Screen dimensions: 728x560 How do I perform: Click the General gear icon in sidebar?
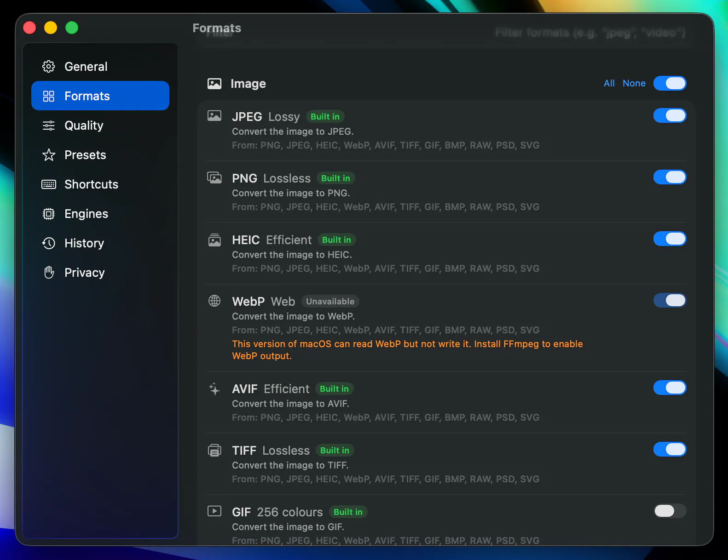pos(49,67)
